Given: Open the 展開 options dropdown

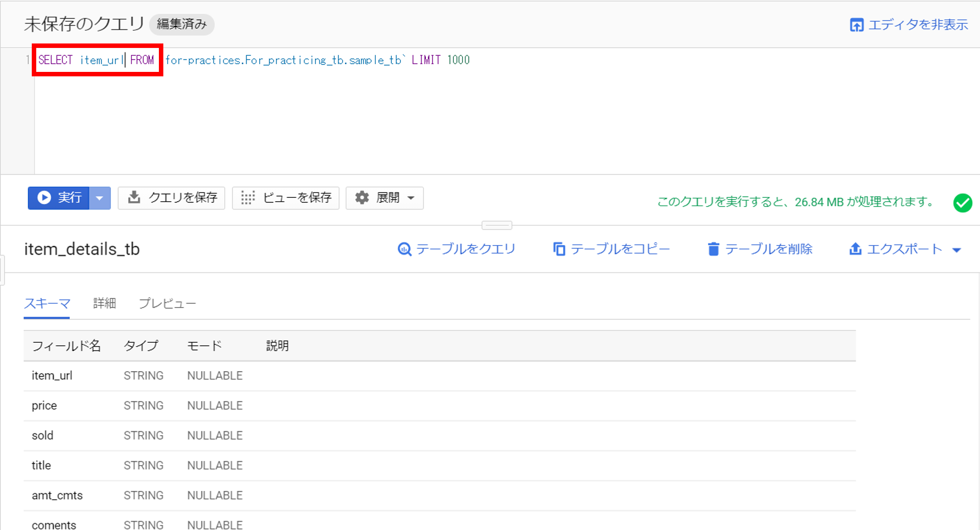Looking at the screenshot, I should [411, 198].
